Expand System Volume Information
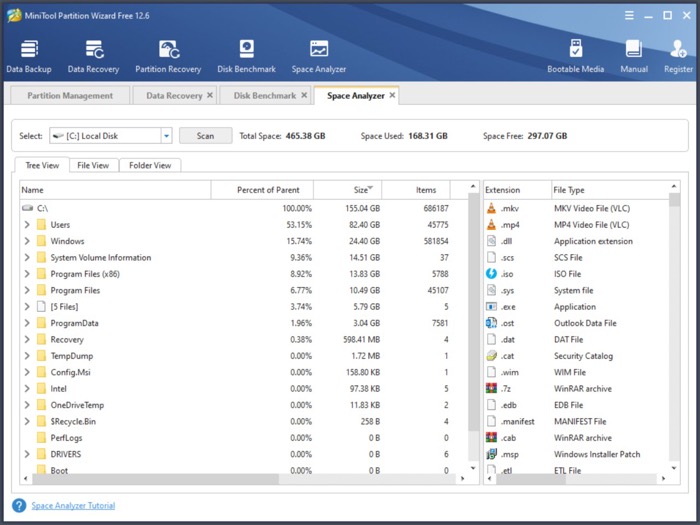Viewport: 700px width, 525px height. [27, 258]
